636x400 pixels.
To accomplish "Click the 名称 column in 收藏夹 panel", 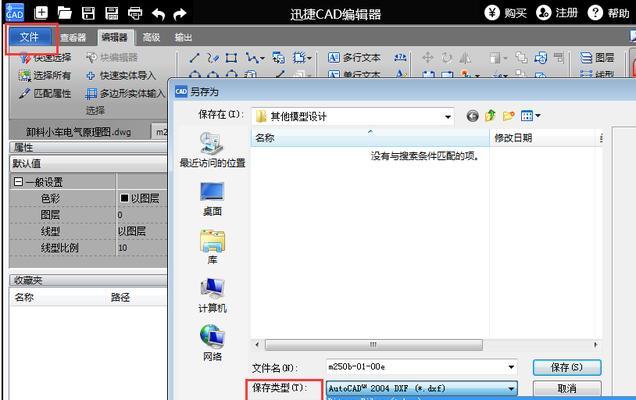I will tap(24, 297).
